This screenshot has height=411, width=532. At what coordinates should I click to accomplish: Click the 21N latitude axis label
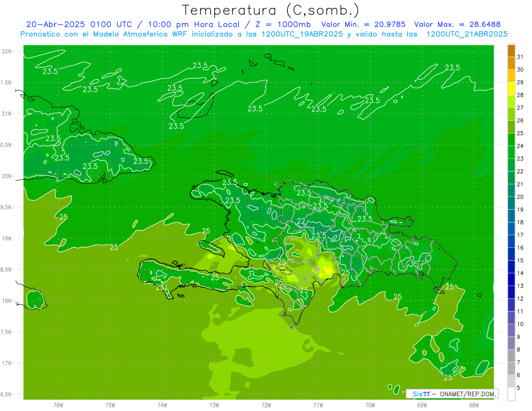click(7, 114)
